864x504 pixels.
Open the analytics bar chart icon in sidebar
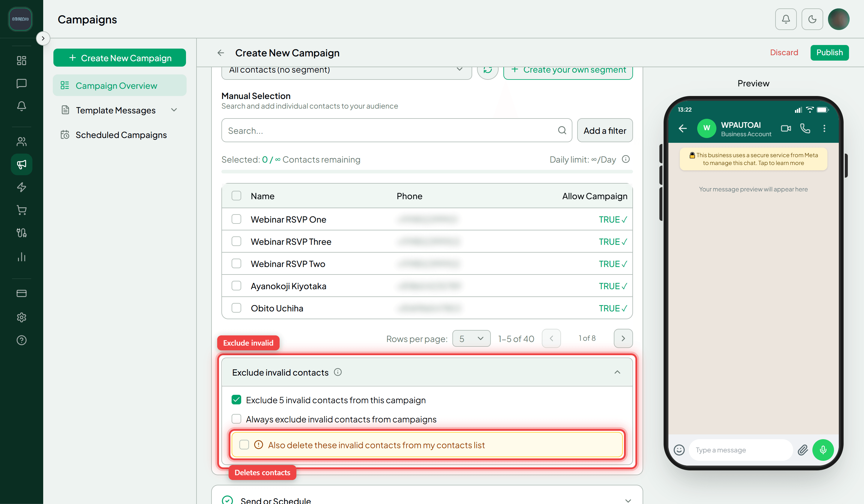coord(22,257)
